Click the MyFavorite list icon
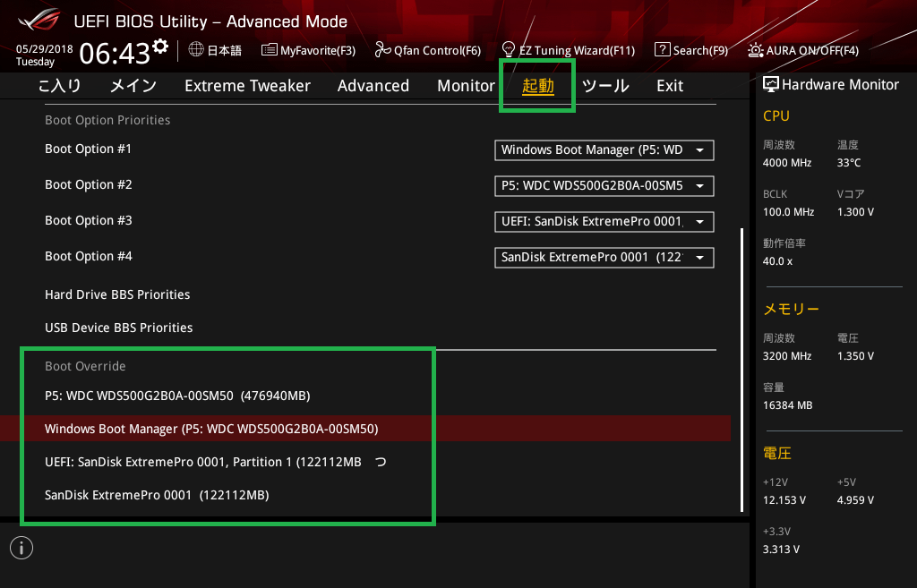This screenshot has height=588, width=917. tap(269, 50)
